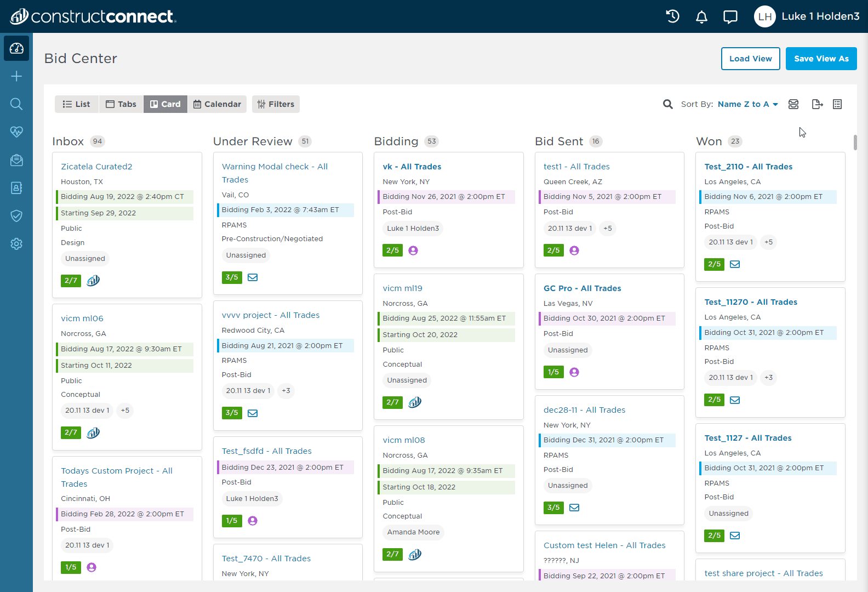Viewport: 868px width, 592px height.
Task: Open GC Pro - All Trades project
Action: 583,288
